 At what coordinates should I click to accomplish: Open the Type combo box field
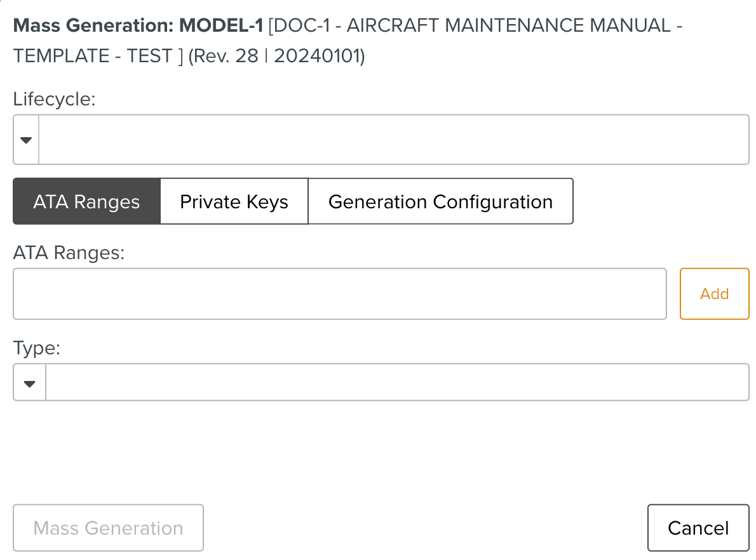coord(397,383)
